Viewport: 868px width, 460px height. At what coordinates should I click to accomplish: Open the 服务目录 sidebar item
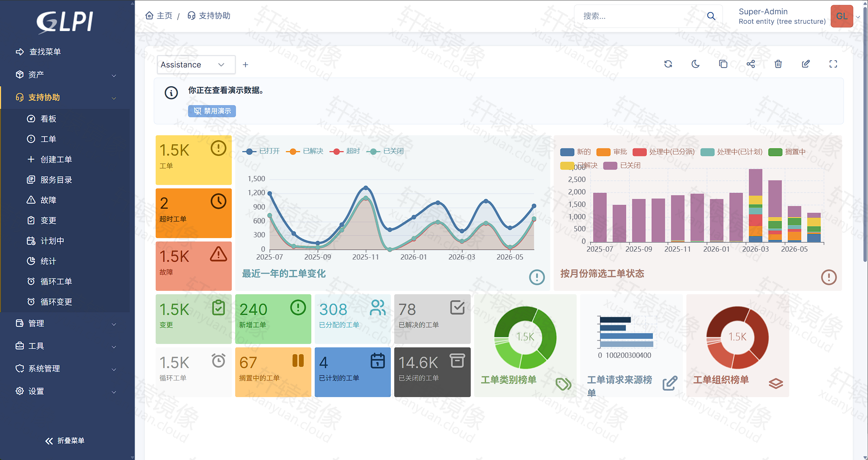(x=56, y=180)
